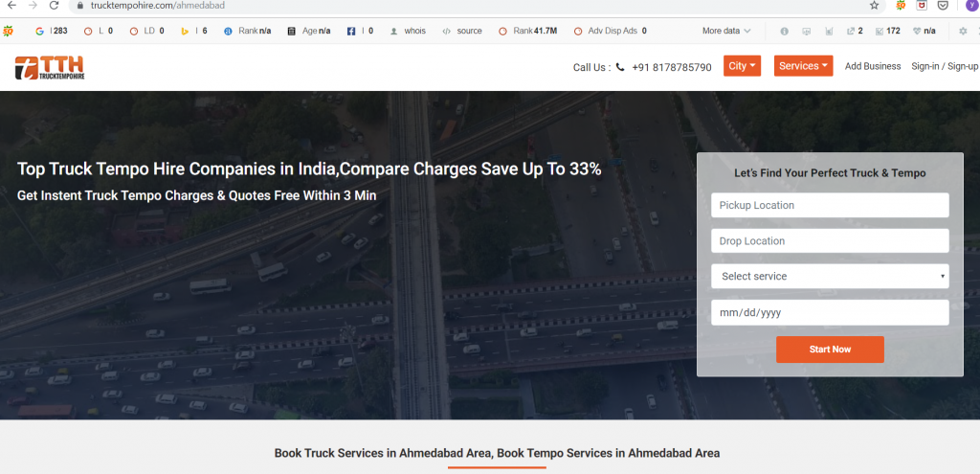980x474 pixels.
Task: Click the Google index count icon
Action: pyautogui.click(x=40, y=31)
